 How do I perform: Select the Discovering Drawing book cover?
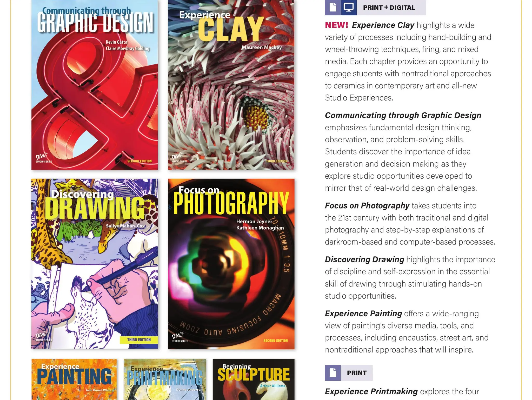coord(95,264)
